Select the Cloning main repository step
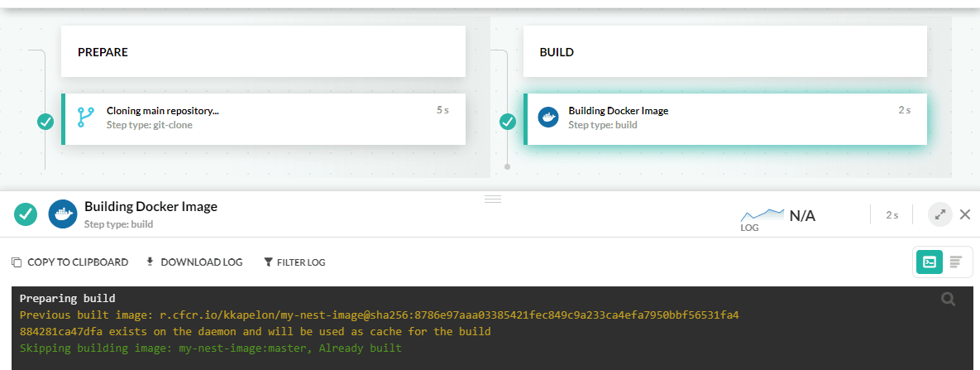980x370 pixels. coord(265,118)
